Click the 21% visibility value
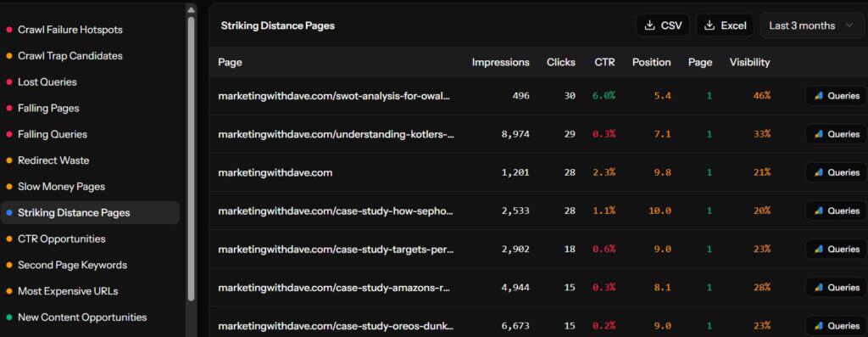This screenshot has height=337, width=868. (x=761, y=172)
